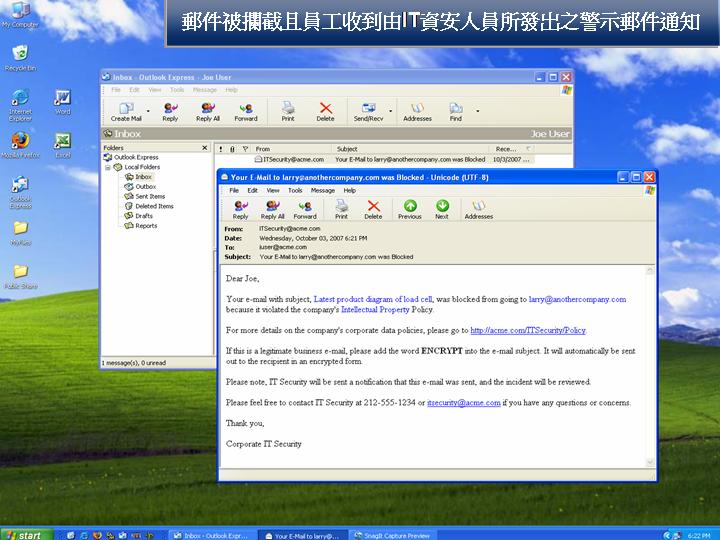The image size is (720, 540).
Task: Click message body scrollbar down arrow
Action: (x=650, y=462)
